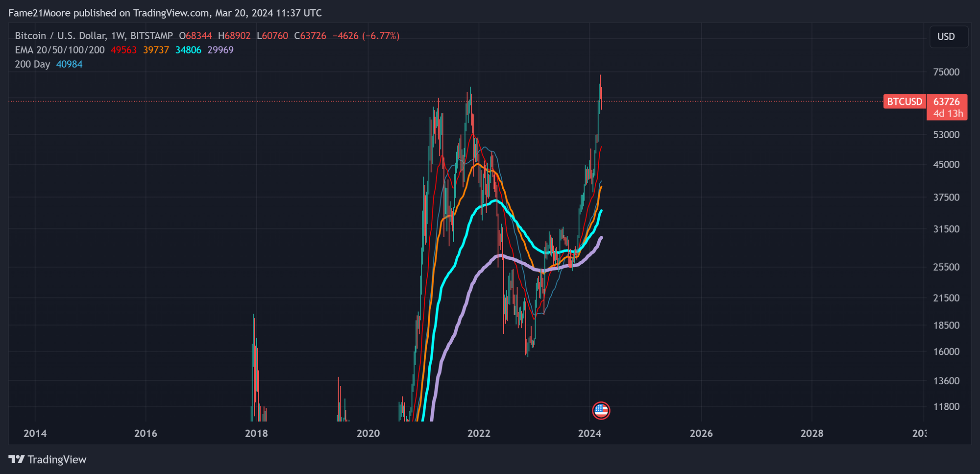The image size is (980, 474).
Task: Click the 37500 price axis label
Action: tap(946, 197)
